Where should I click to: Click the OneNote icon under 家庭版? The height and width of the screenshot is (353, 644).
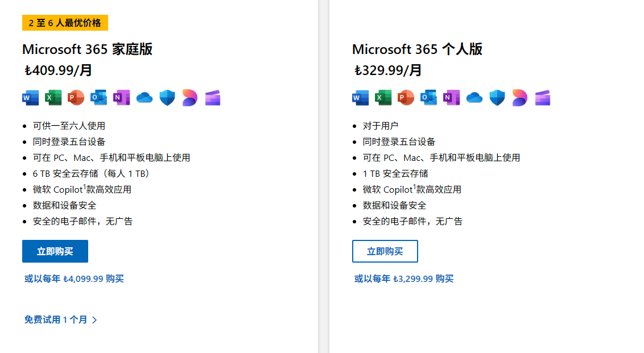[122, 98]
